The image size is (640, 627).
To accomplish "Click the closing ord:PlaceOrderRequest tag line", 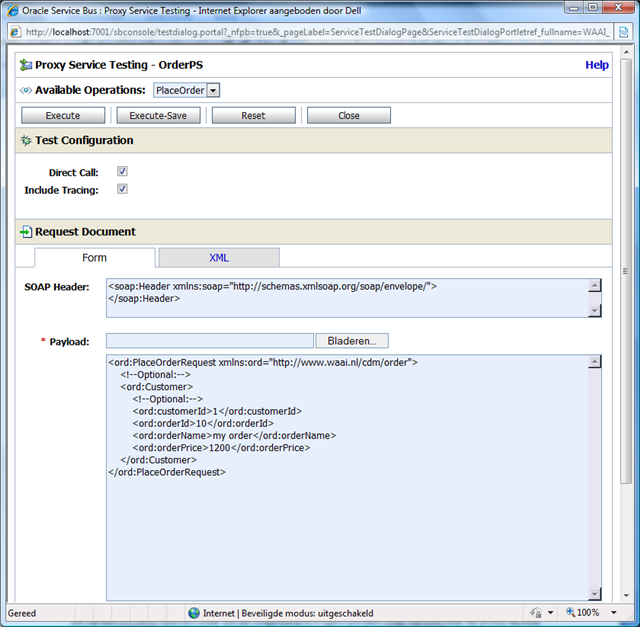I will [167, 472].
